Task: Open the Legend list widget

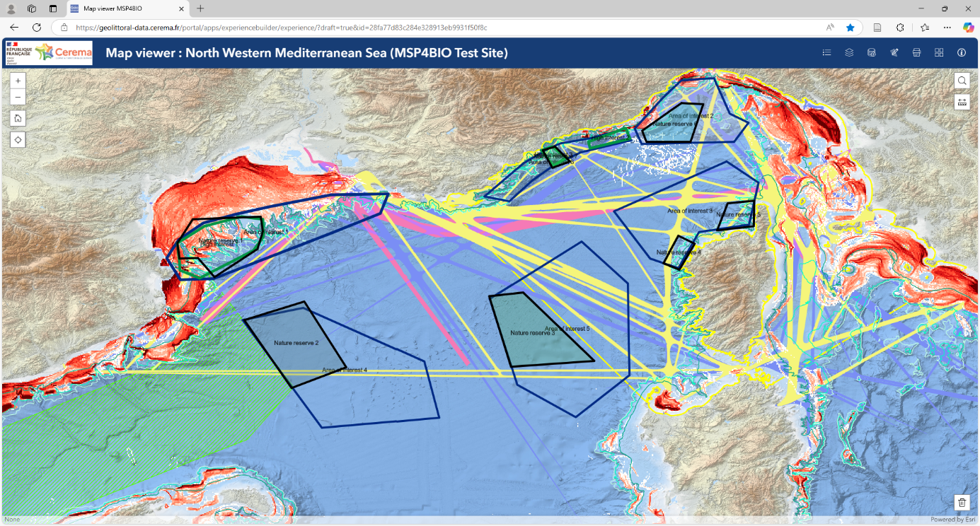Action: [826, 52]
